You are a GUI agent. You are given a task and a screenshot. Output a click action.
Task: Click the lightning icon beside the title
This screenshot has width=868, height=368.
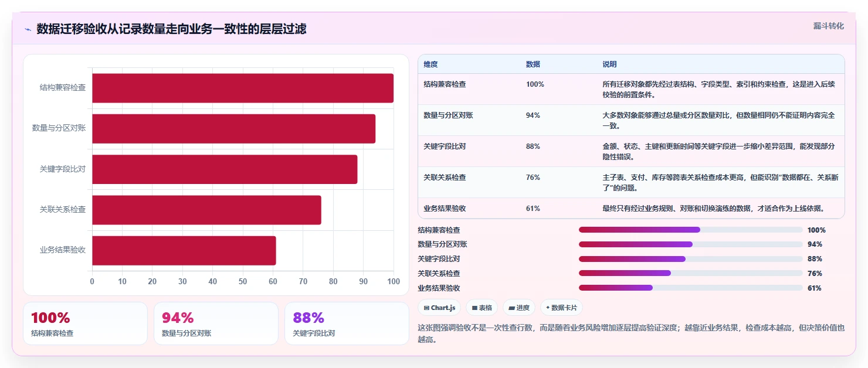pyautogui.click(x=28, y=29)
